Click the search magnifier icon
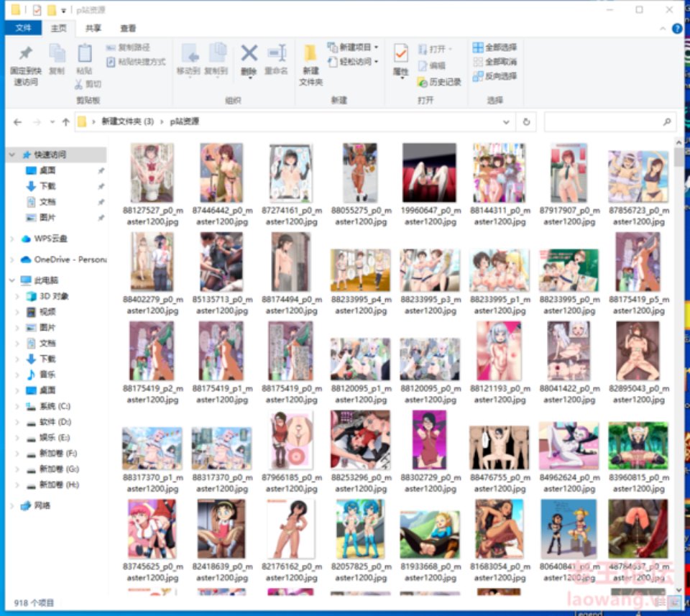 (x=667, y=122)
